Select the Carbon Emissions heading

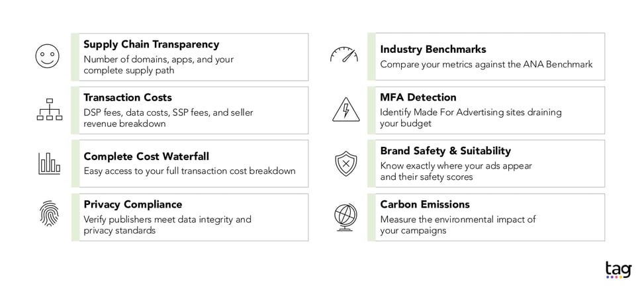point(425,204)
